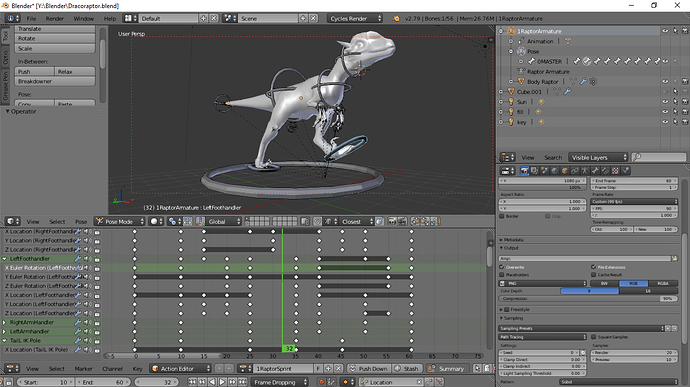The image size is (690, 387).
Task: Open the constraints properties chain tab icon
Action: coord(575,171)
